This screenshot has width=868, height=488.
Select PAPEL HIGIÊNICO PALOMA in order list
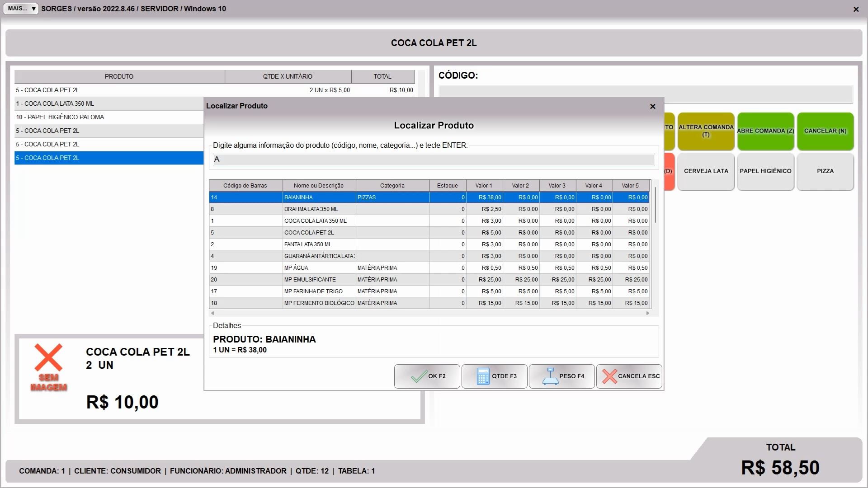point(60,117)
